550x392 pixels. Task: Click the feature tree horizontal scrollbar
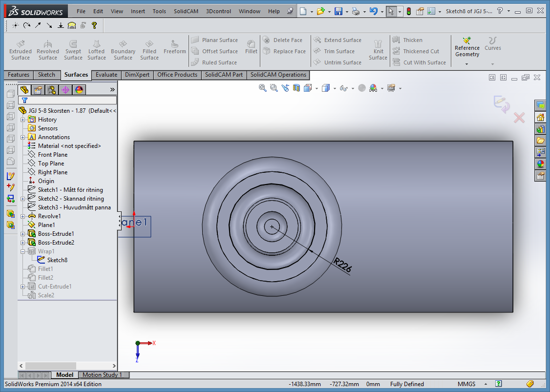coord(68,366)
